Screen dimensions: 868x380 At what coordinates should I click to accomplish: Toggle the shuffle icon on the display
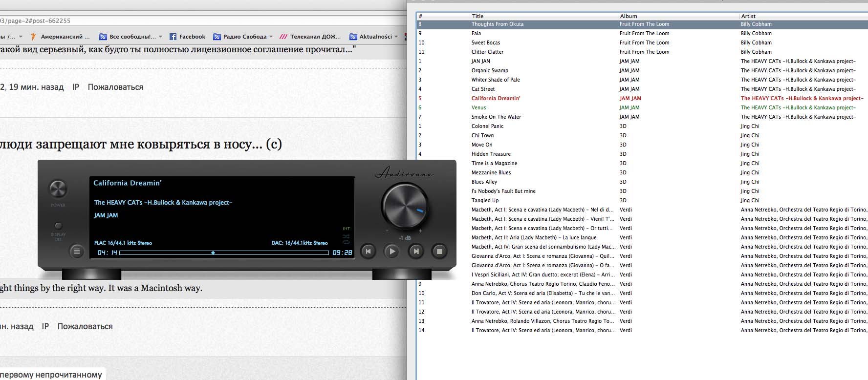coord(346,236)
